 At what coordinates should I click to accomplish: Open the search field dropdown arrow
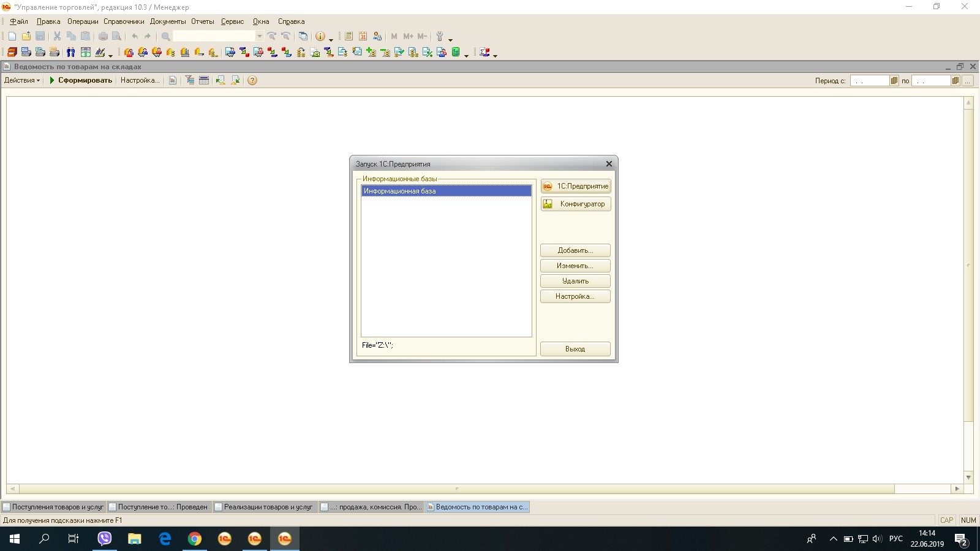259,36
